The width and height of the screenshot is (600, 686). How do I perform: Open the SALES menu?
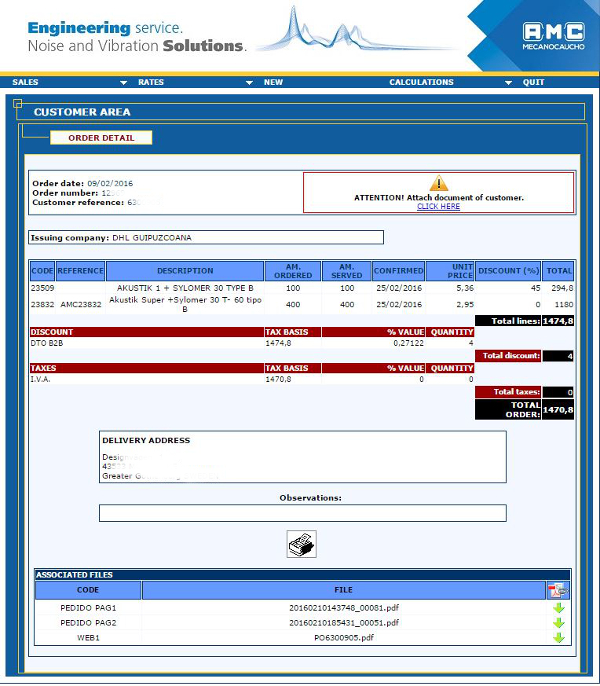point(25,82)
